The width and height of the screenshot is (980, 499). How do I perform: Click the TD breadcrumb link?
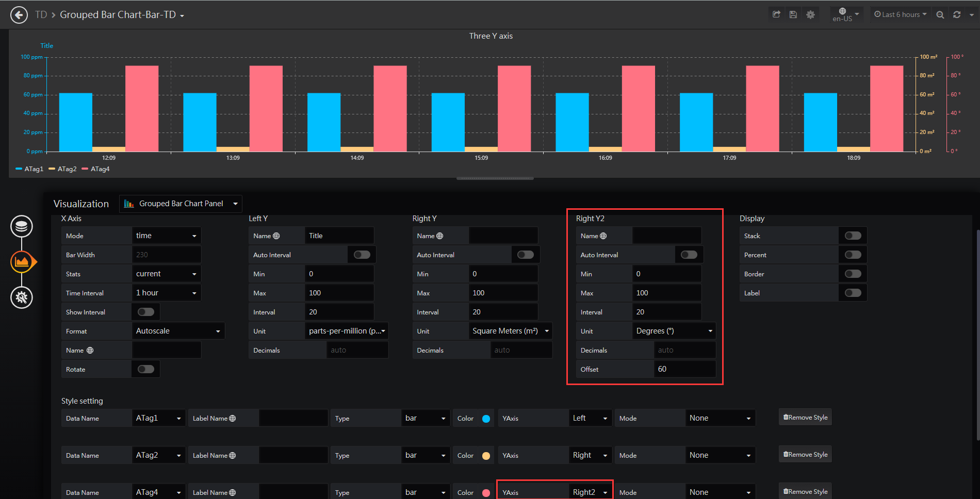[41, 14]
